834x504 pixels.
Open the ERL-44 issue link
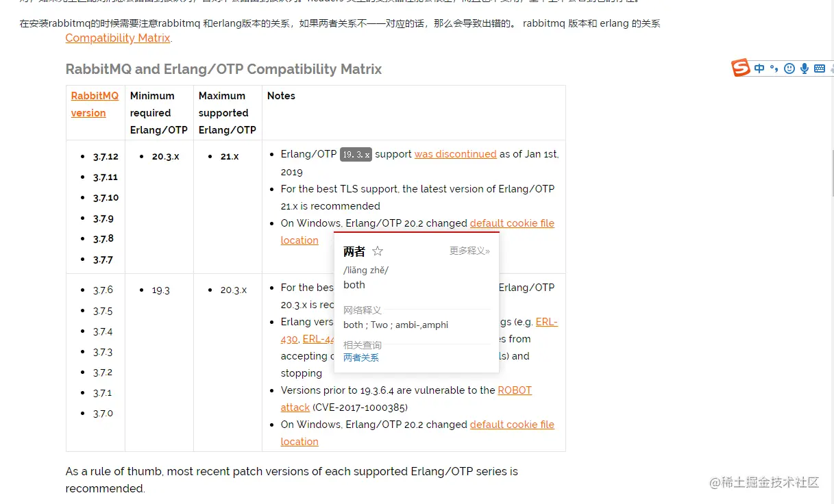click(318, 339)
